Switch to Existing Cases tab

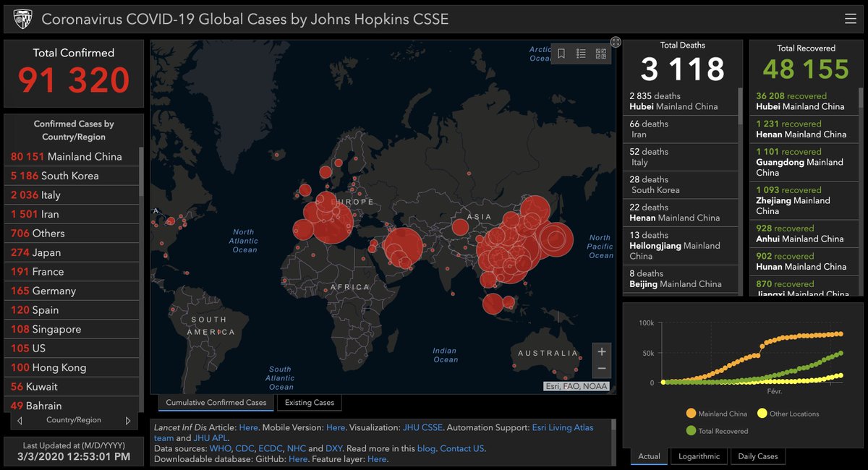309,403
